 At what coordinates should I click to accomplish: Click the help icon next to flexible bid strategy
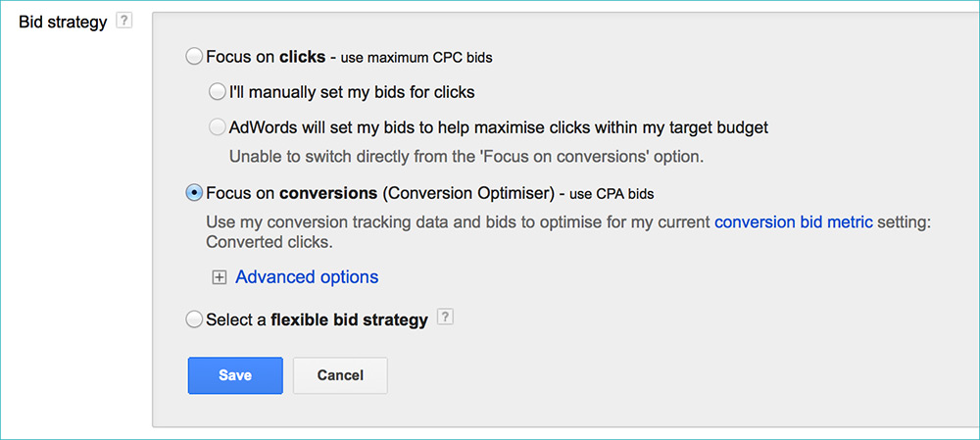click(x=444, y=318)
